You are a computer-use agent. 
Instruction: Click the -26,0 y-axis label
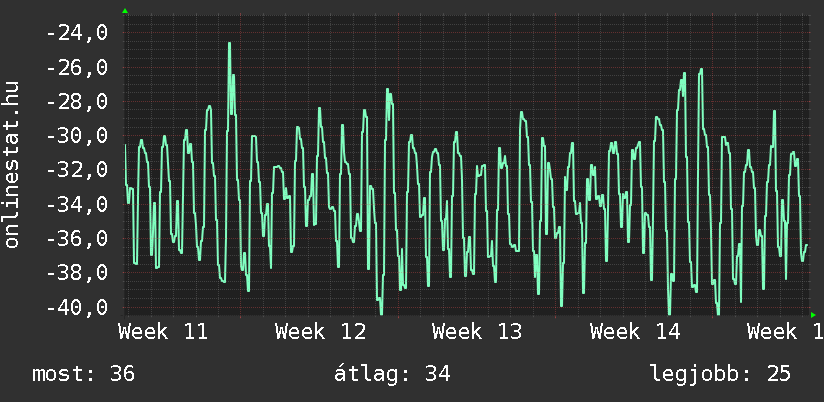[x=77, y=68]
